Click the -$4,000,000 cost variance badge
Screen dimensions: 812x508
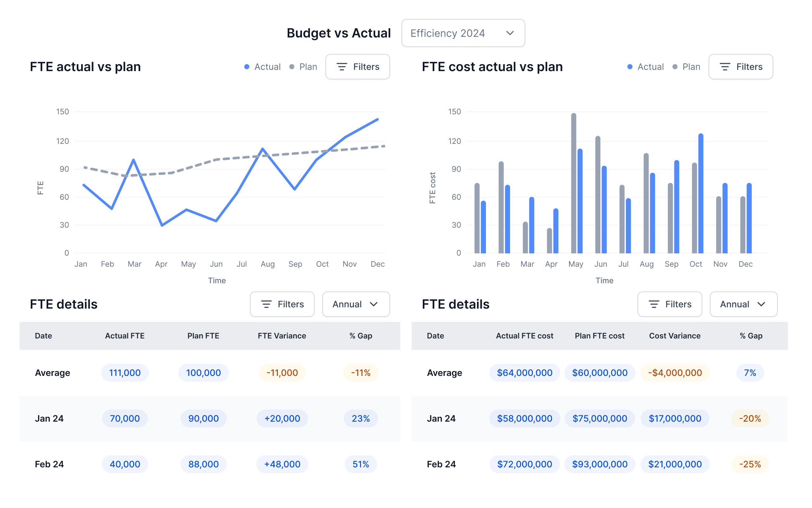pyautogui.click(x=675, y=373)
